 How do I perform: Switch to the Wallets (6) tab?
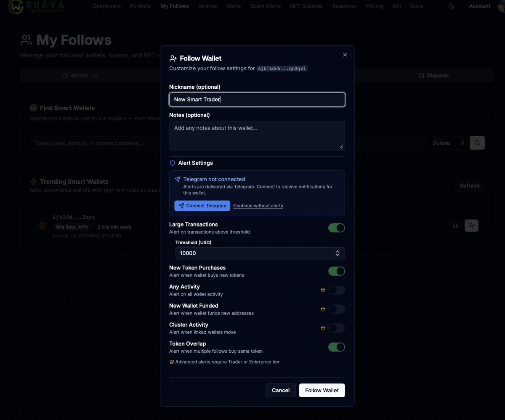point(80,76)
